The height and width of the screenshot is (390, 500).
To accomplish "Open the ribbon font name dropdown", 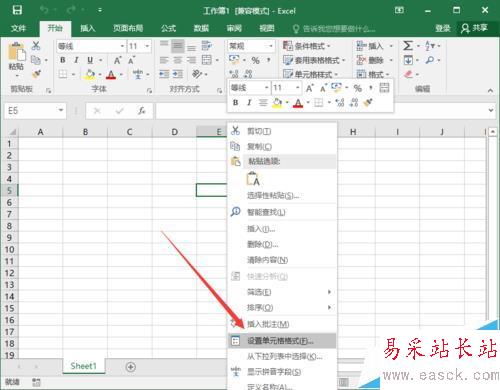I will click(122, 46).
